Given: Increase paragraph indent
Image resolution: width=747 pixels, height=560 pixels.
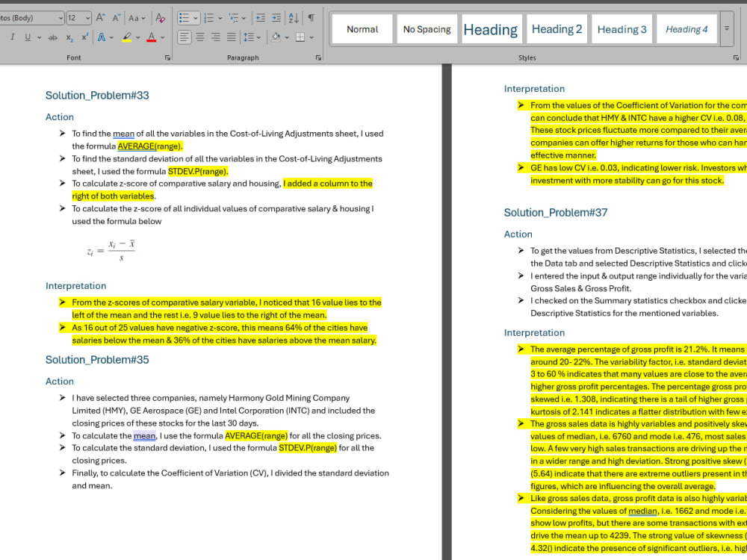Looking at the screenshot, I should [276, 18].
